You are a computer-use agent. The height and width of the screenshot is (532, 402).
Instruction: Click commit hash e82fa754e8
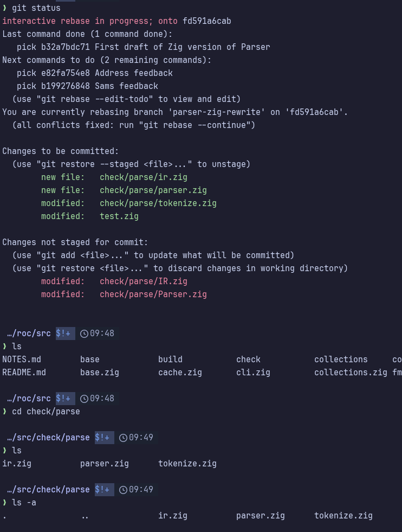66,73
